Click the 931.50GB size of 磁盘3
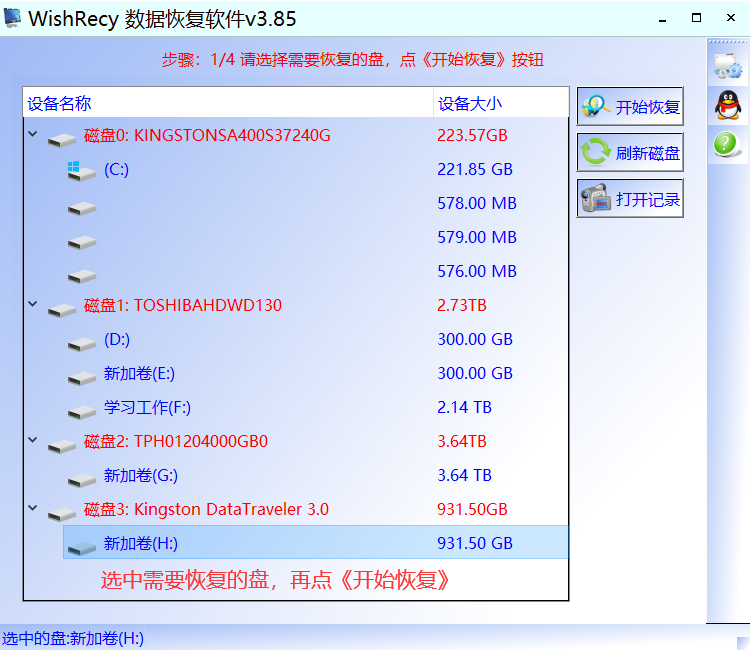750x650 pixels. 472,509
